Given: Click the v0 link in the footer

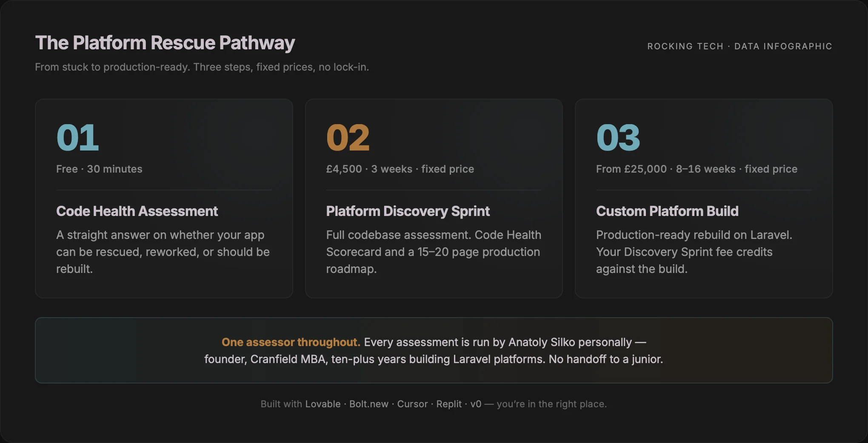Looking at the screenshot, I should [x=476, y=404].
